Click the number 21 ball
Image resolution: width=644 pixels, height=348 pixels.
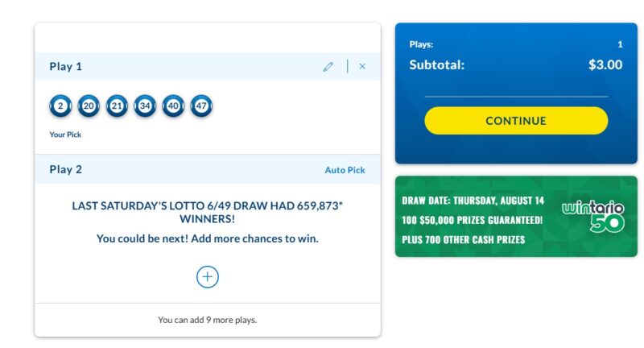(x=117, y=106)
